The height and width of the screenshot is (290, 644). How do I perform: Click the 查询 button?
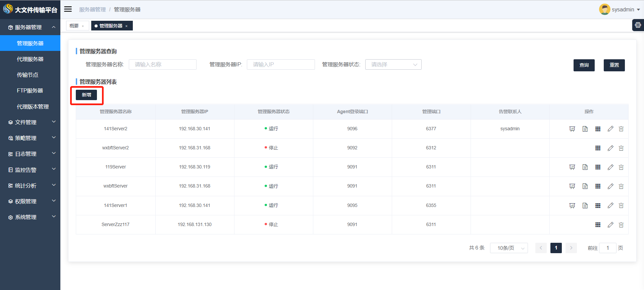coord(584,65)
